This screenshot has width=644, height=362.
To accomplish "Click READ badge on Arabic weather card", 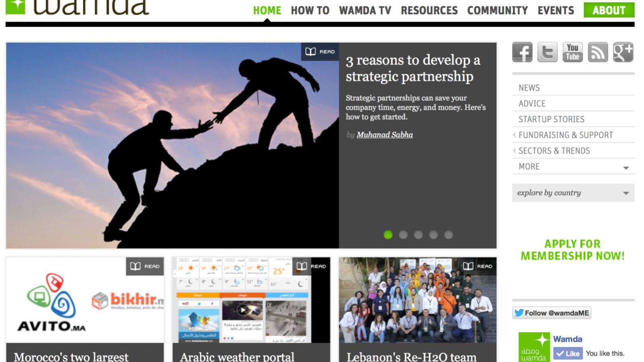I will [311, 266].
